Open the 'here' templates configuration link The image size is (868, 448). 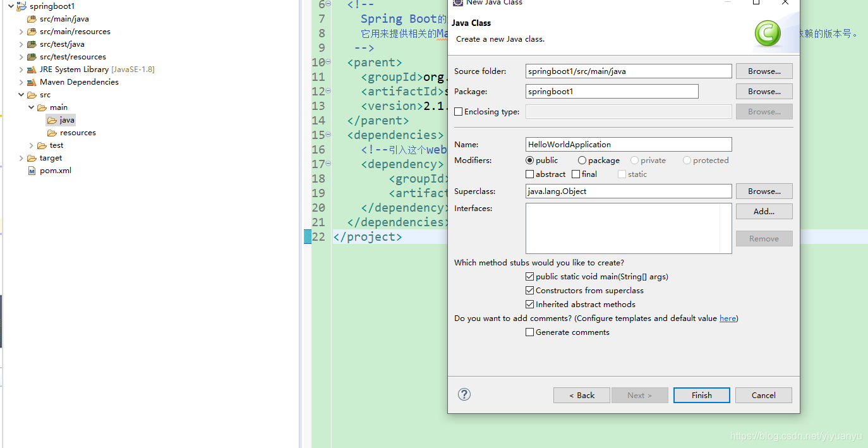[728, 318]
